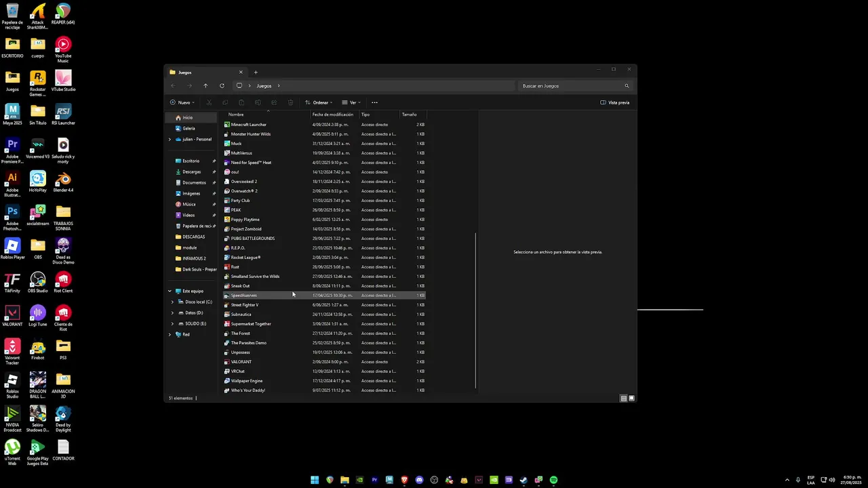This screenshot has height=488, width=868.
Task: Select the Street Fighter V row
Action: coord(324,305)
